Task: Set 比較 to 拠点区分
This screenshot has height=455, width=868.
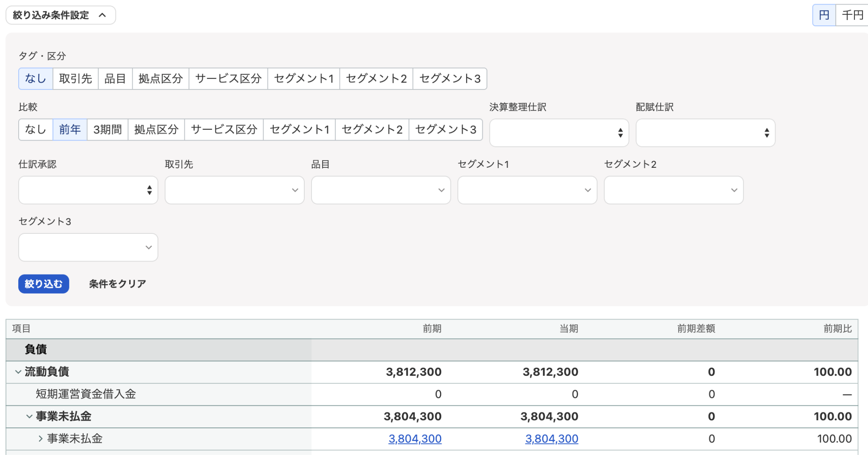Action: click(156, 129)
